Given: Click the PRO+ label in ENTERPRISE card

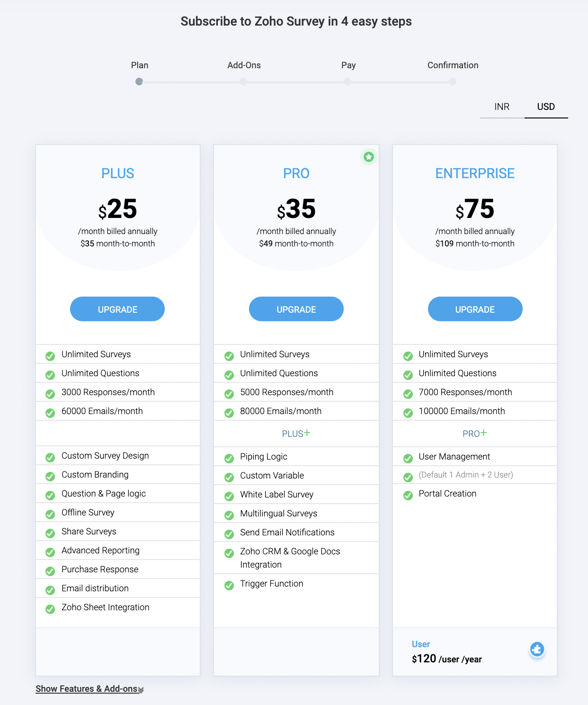Looking at the screenshot, I should (x=475, y=434).
